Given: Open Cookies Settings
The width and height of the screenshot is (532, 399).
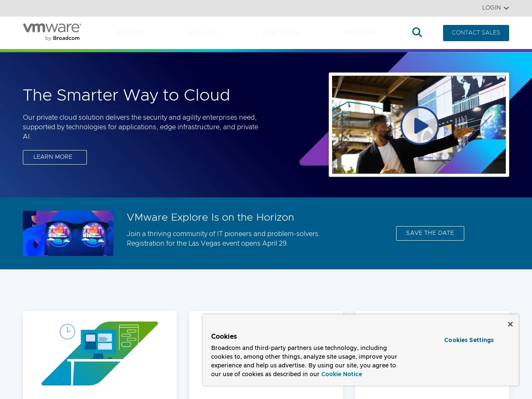Looking at the screenshot, I should (469, 340).
